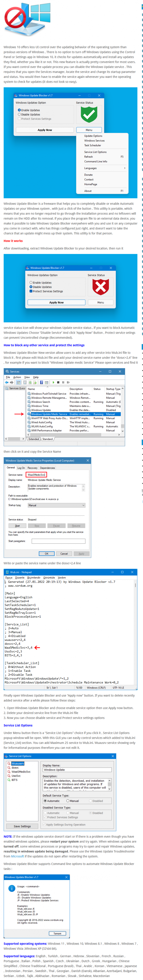
Task: Open the File menu in Services window
Action: point(8,377)
